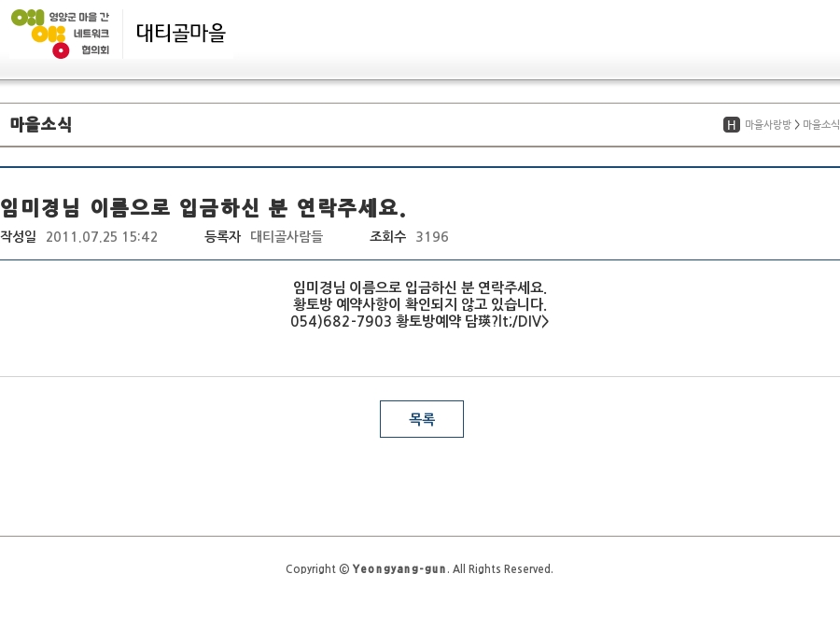Select the 마을소식 breadcrumb item
The width and height of the screenshot is (840, 630).
point(820,125)
